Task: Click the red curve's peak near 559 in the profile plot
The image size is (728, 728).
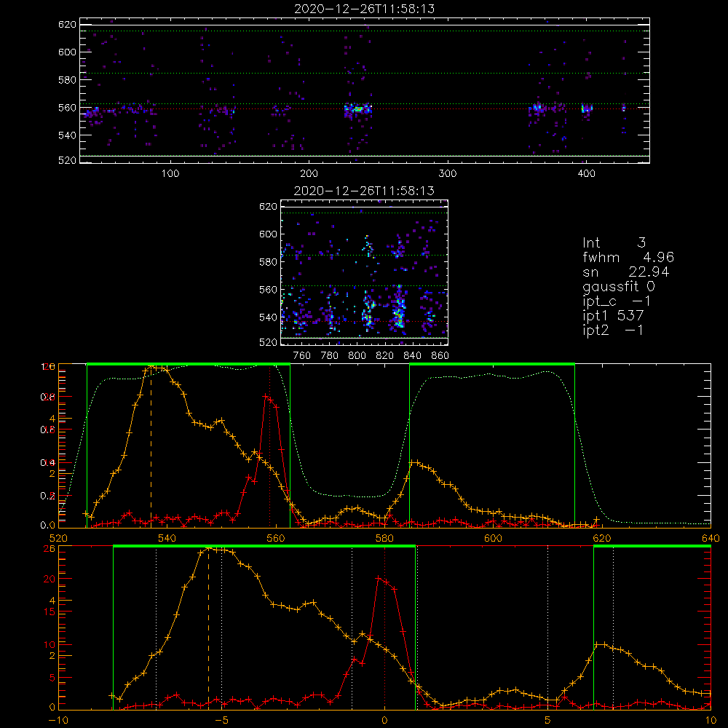Action: [266, 396]
